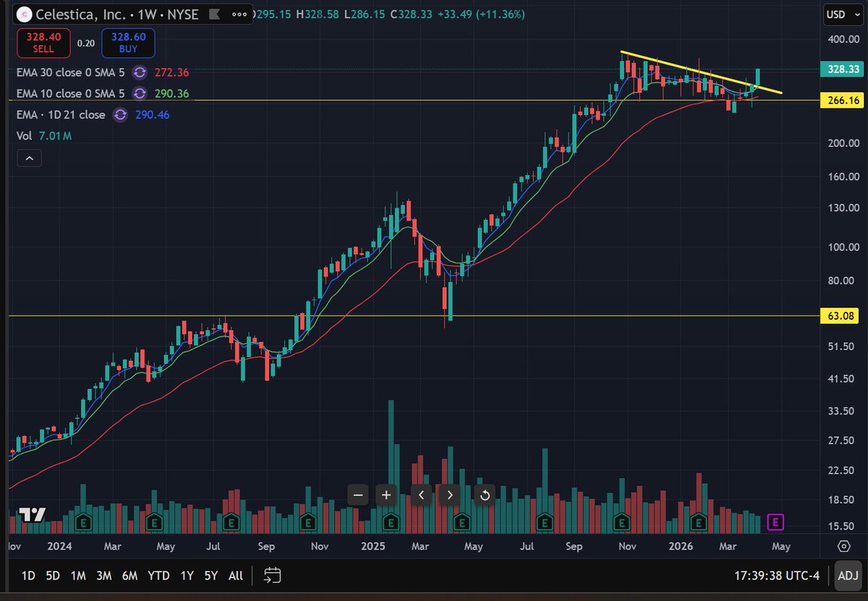This screenshot has width=868, height=601.
Task: Click the EMA 30 close 0 SMA 5 legend
Action: click(70, 73)
